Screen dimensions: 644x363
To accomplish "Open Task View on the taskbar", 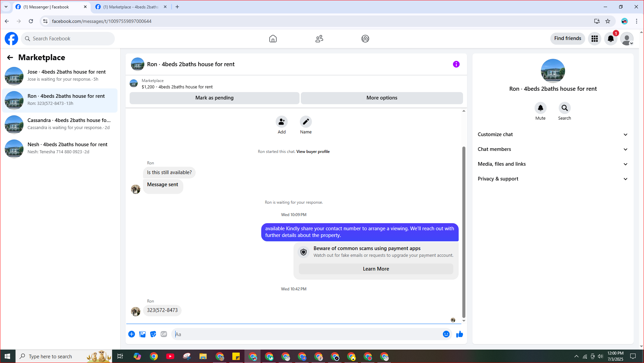I will pyautogui.click(x=120, y=356).
